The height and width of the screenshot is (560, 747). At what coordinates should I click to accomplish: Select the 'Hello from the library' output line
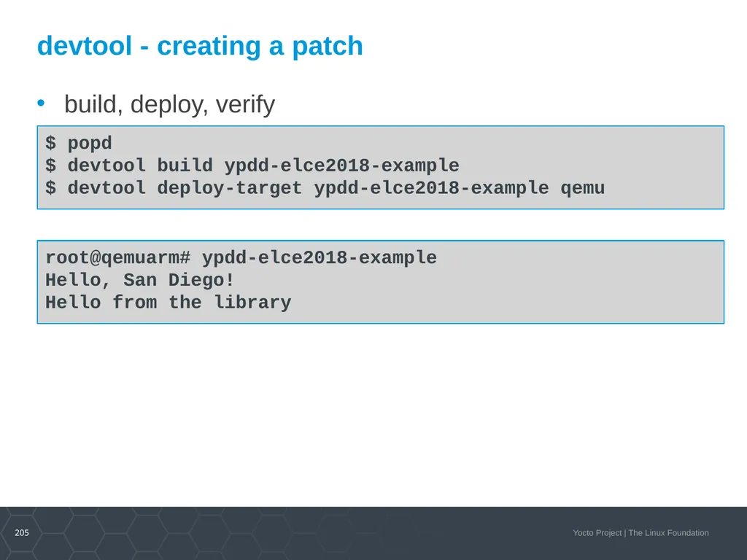(x=169, y=303)
